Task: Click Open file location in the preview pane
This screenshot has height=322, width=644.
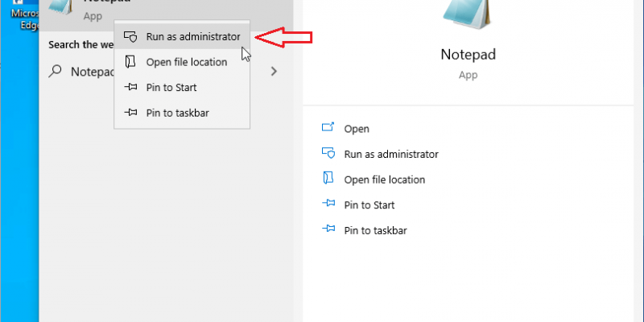Action: [384, 180]
